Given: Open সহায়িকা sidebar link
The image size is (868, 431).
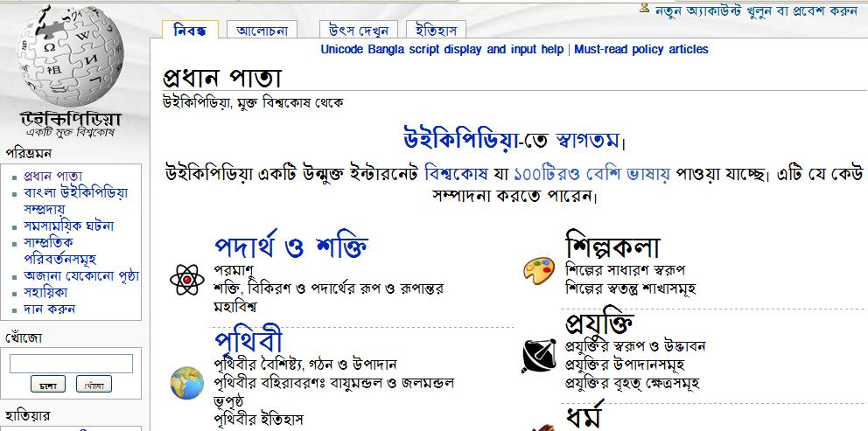Looking at the screenshot, I should click(45, 292).
